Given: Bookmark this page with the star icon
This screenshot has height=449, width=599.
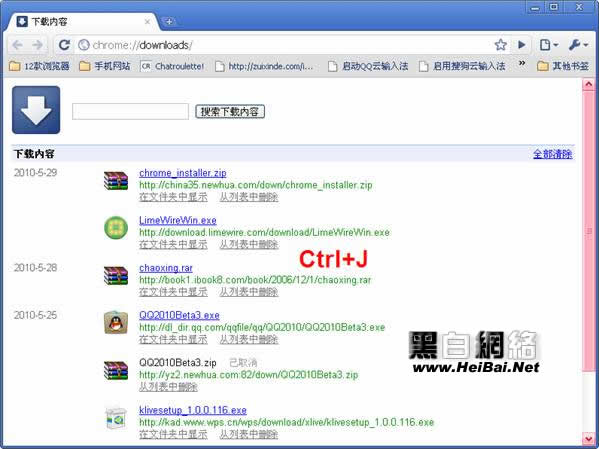Looking at the screenshot, I should click(500, 45).
